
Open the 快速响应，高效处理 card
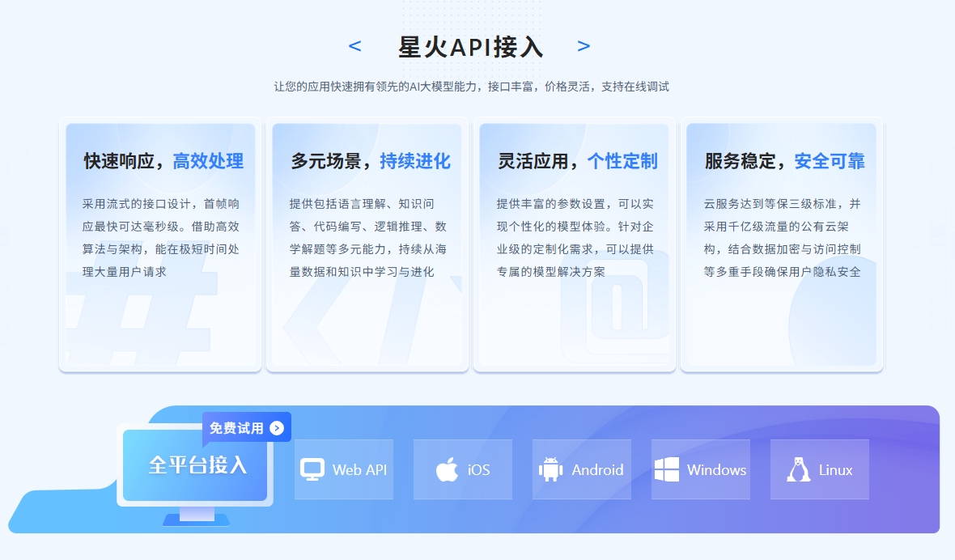pyautogui.click(x=161, y=244)
